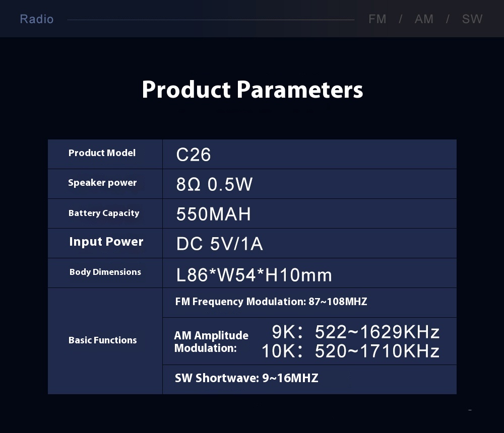Select the Basic Functions row label
Viewport: 504px width, 433px height.
[x=102, y=340]
